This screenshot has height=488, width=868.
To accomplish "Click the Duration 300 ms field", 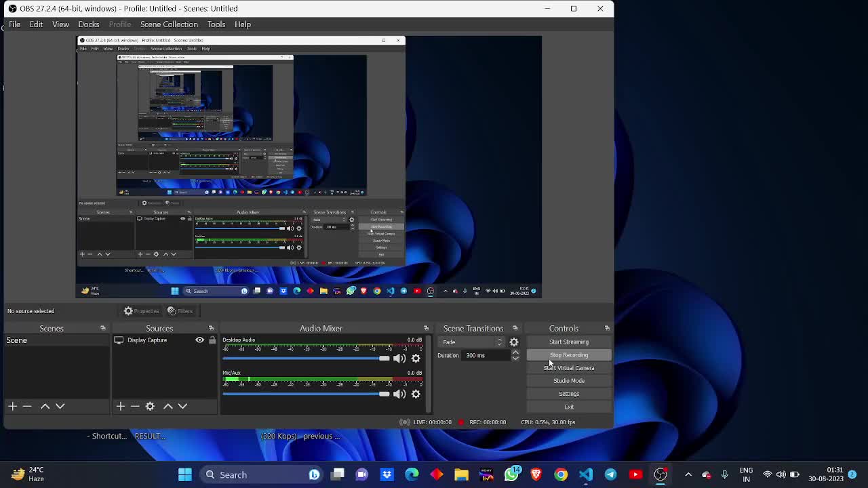I will (x=486, y=355).
